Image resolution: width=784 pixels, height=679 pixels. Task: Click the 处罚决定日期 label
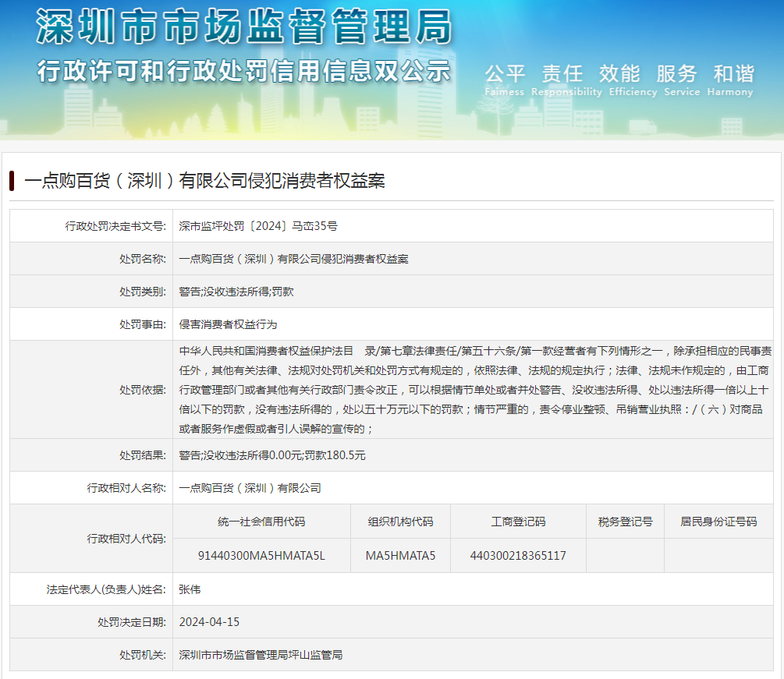tap(132, 622)
